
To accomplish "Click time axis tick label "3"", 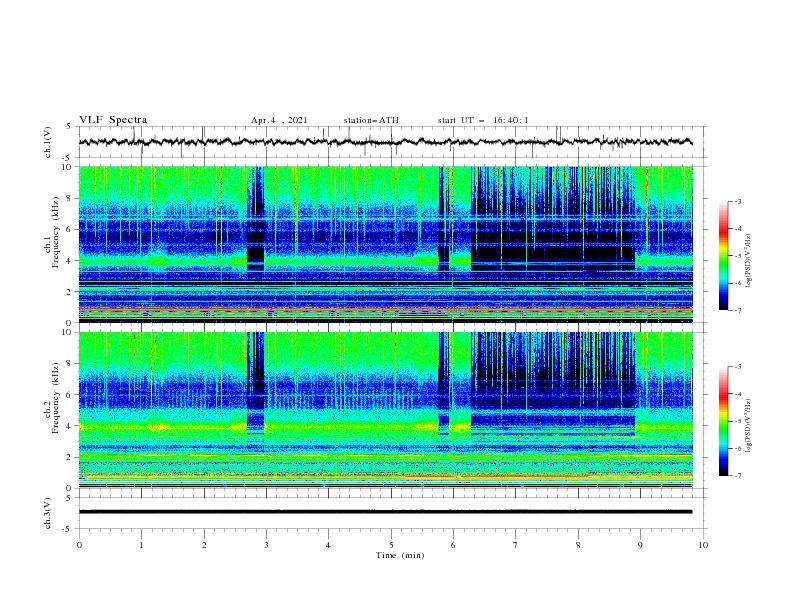I will (266, 545).
